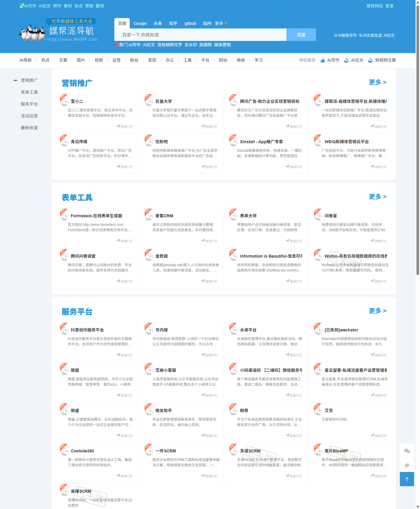Select the Google search tab
The height and width of the screenshot is (509, 420).
[x=140, y=23]
